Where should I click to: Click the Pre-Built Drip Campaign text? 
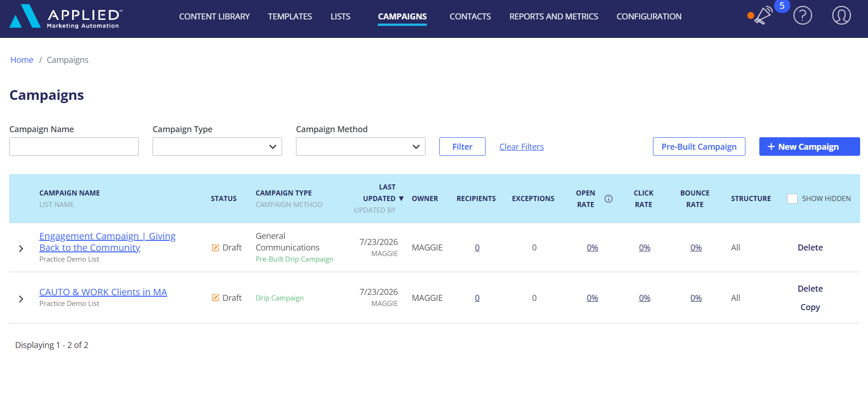(295, 259)
